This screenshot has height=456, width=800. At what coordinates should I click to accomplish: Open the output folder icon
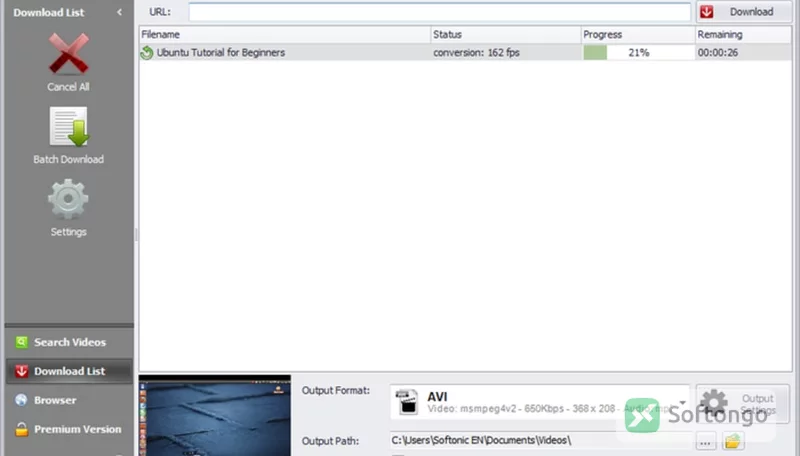[x=733, y=442]
